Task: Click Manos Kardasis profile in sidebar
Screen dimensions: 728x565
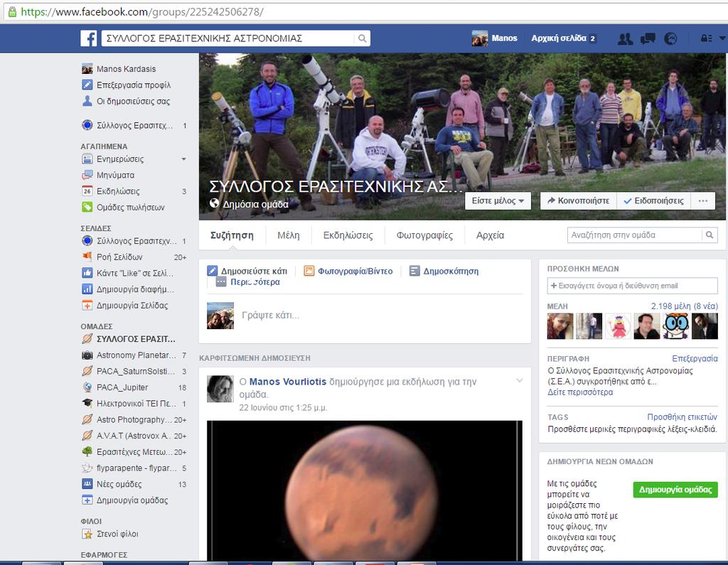Action: coord(119,69)
